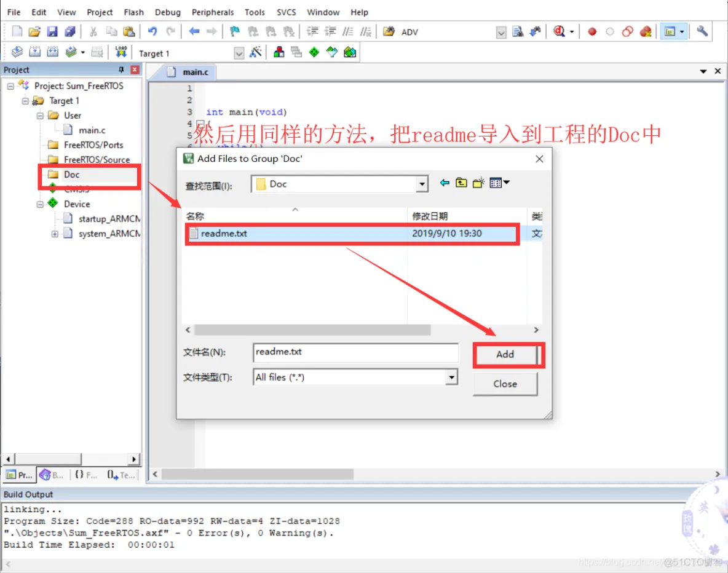The width and height of the screenshot is (728, 573).
Task: Build target files icon
Action: (35, 52)
